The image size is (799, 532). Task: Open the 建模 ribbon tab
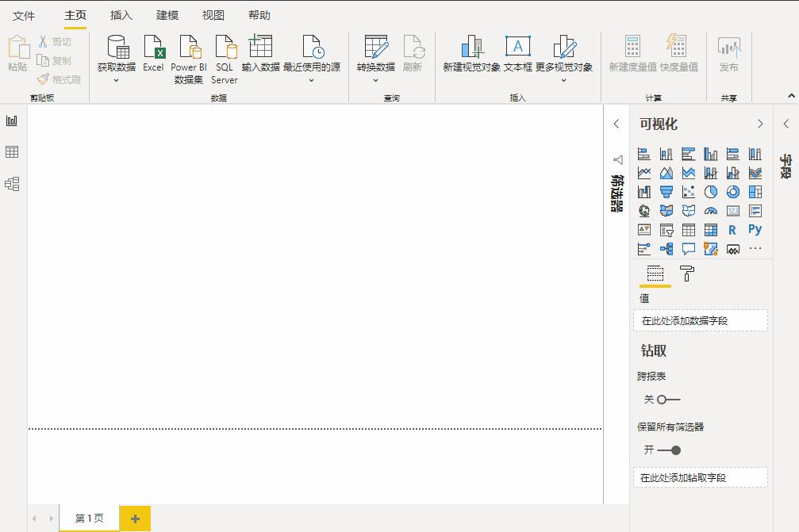(x=166, y=14)
